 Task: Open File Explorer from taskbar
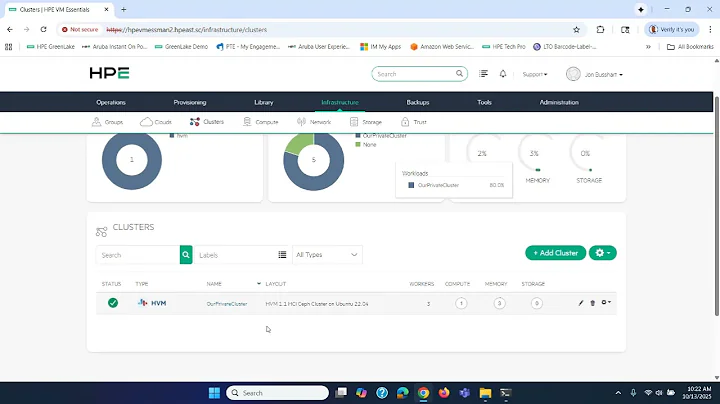tap(485, 393)
